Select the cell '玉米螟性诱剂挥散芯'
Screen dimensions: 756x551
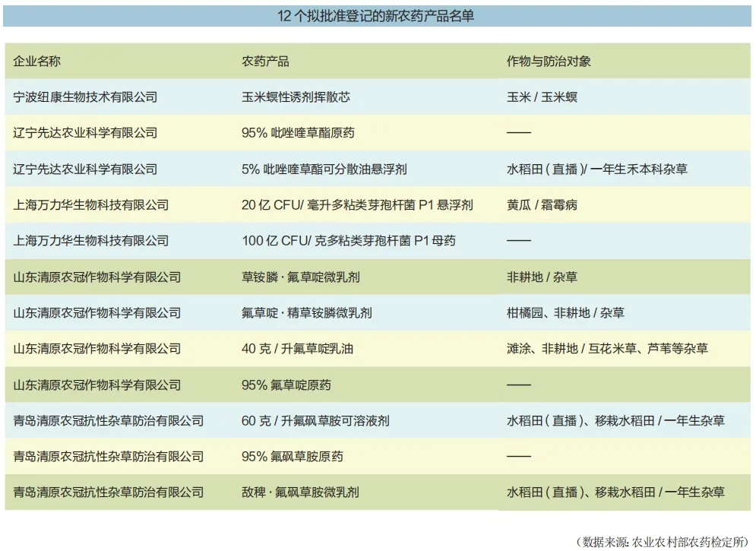tap(296, 97)
